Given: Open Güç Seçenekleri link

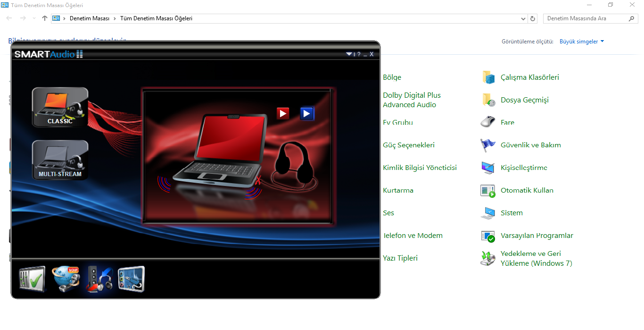Looking at the screenshot, I should click(408, 145).
